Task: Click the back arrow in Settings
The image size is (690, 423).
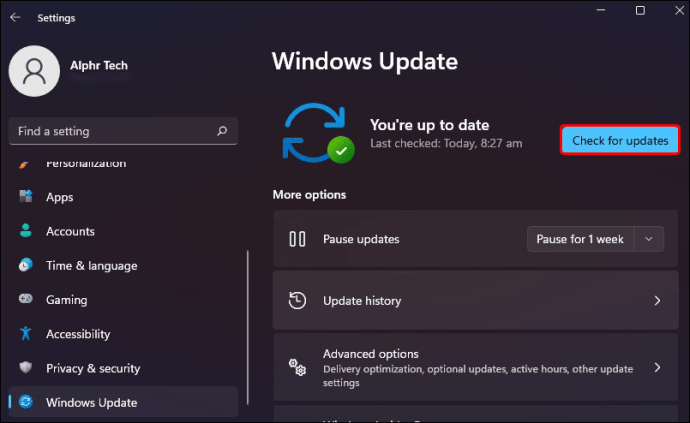Action: (x=15, y=17)
